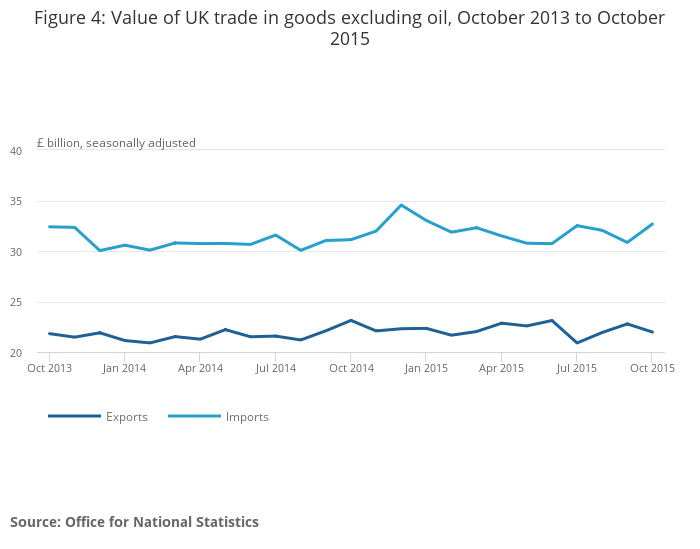Screen dimensions: 700x549
Task: Click the Oct 2015 x-axis label
Action: (652, 368)
